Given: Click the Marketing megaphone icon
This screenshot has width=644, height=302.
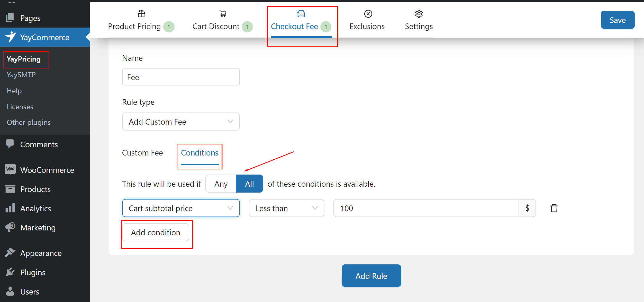Looking at the screenshot, I should [x=10, y=227].
